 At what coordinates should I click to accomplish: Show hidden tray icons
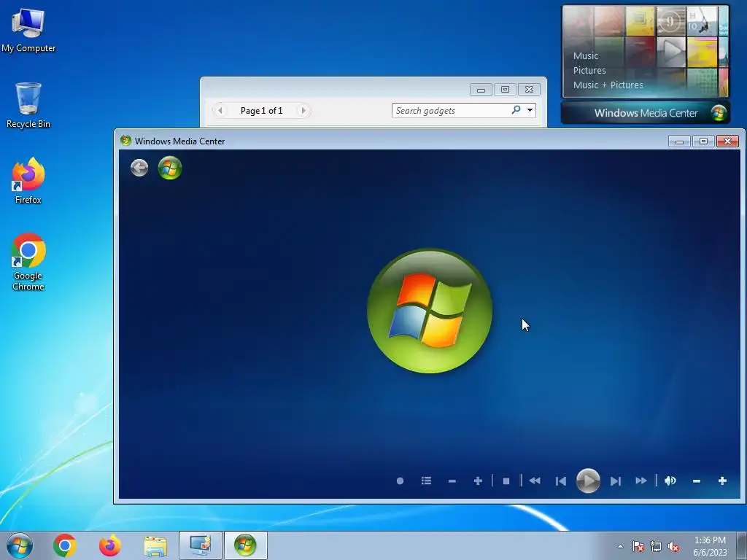(x=620, y=546)
